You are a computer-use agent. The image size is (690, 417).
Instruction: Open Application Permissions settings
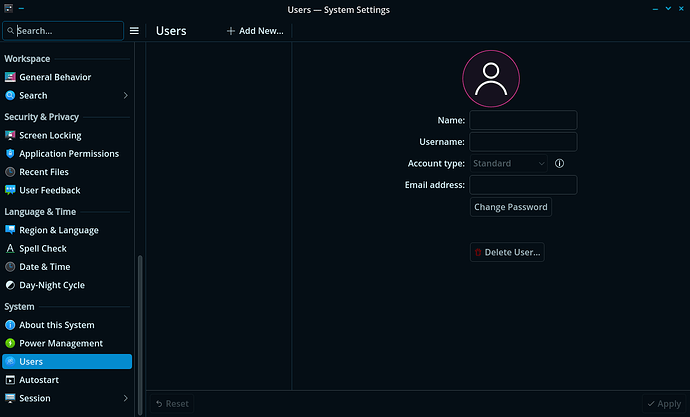point(68,154)
